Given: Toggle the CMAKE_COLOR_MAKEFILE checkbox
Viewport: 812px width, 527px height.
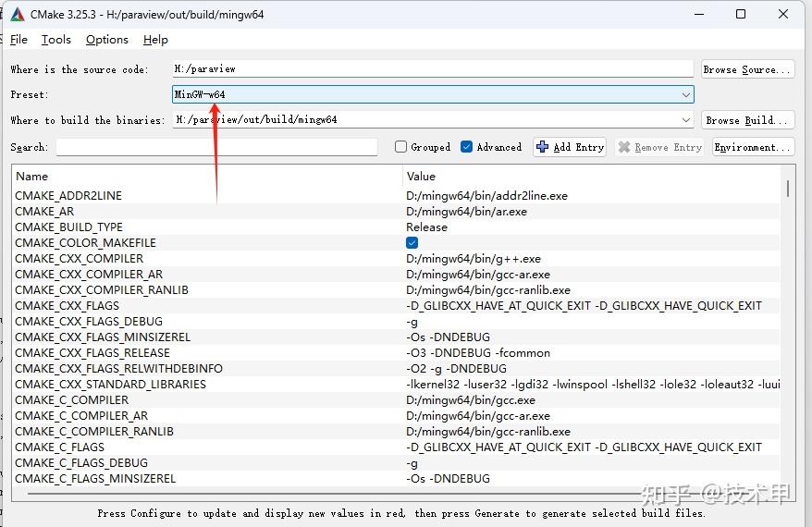Looking at the screenshot, I should pos(412,243).
